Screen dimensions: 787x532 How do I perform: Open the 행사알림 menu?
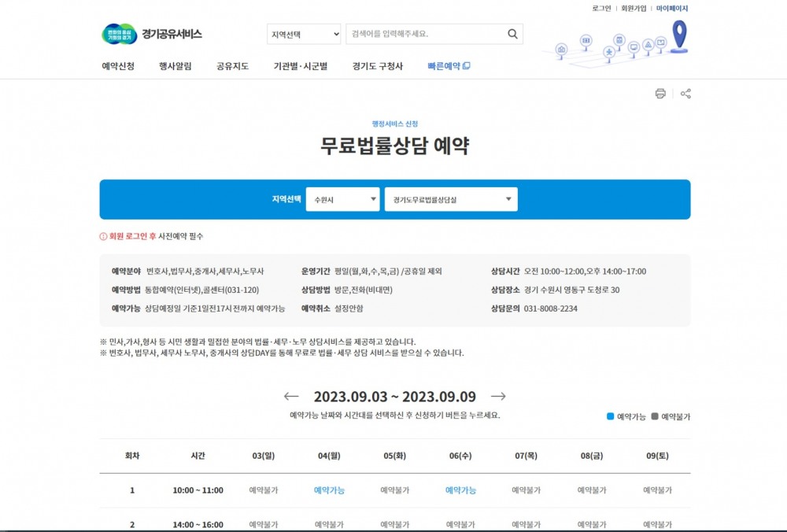173,66
